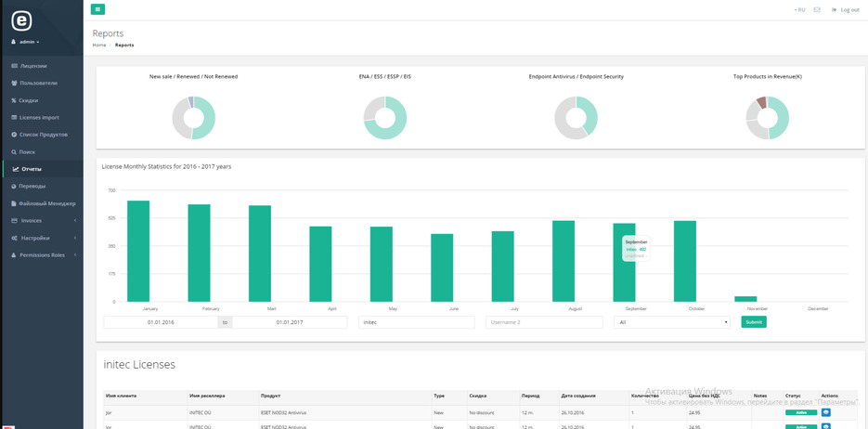Click the start date field 01.01.2016
868x429 pixels.
[x=161, y=322]
